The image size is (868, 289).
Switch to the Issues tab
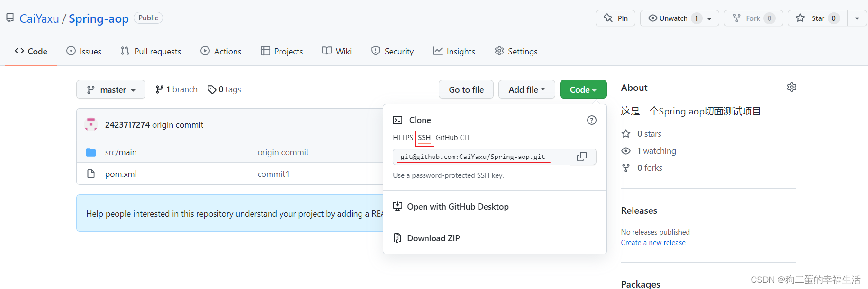coord(84,51)
